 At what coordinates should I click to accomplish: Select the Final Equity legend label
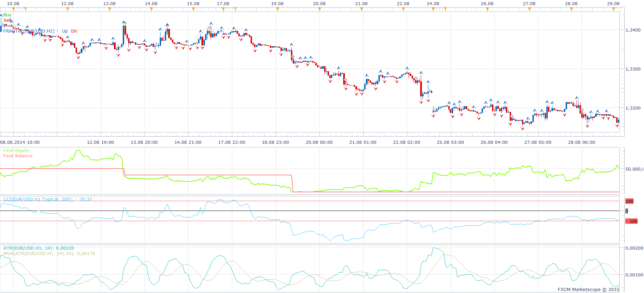(16, 151)
